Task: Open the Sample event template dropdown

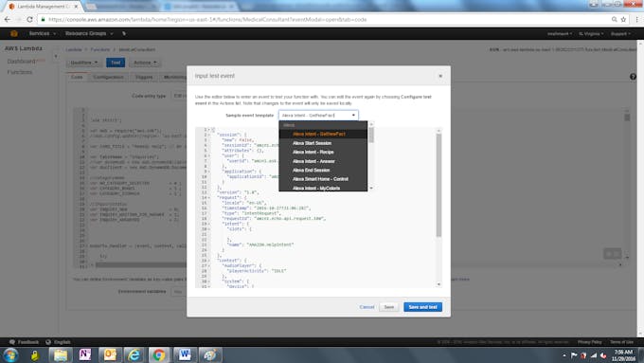Action: (x=318, y=115)
